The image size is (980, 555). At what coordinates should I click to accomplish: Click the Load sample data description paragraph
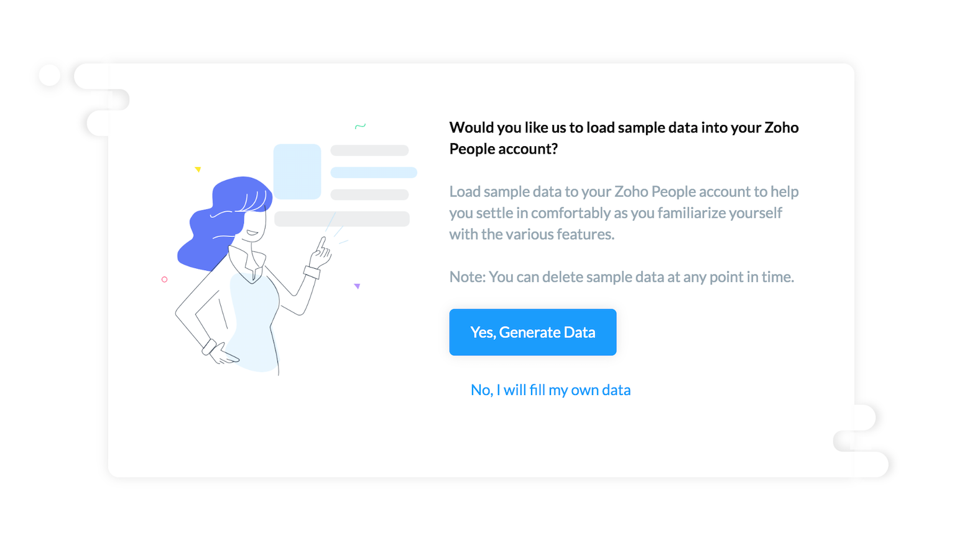[x=624, y=213]
